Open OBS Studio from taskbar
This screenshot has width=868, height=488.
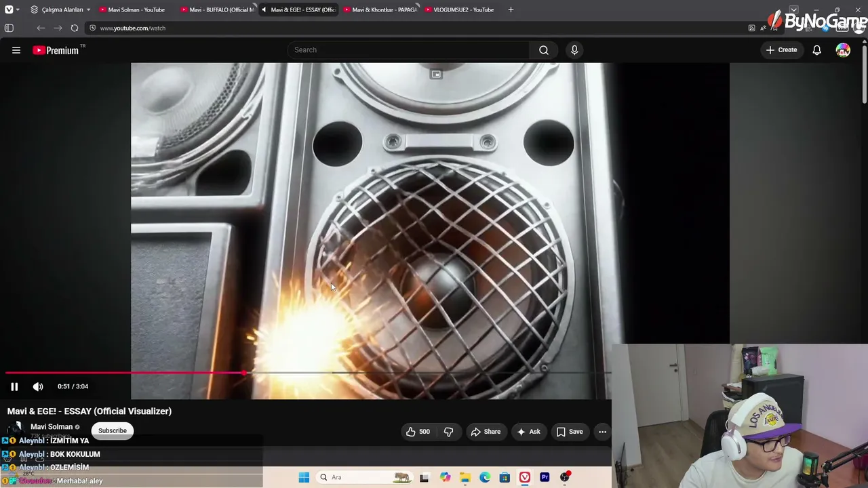pyautogui.click(x=565, y=477)
